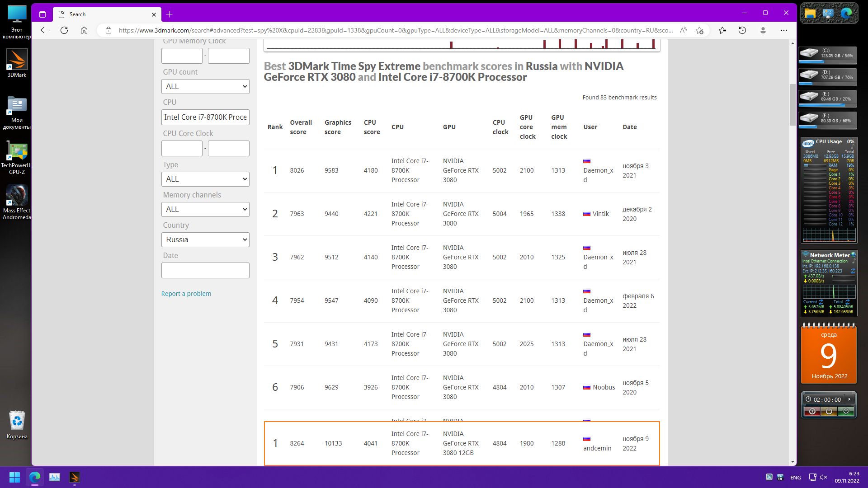Expand the Country dropdown showing Russia
The width and height of the screenshot is (868, 488).
point(205,239)
